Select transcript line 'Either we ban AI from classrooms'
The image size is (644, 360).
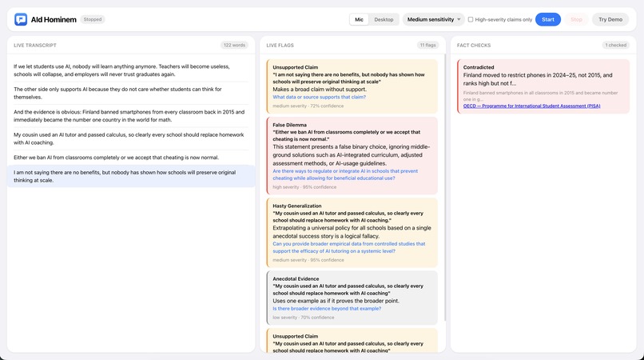coord(131,158)
